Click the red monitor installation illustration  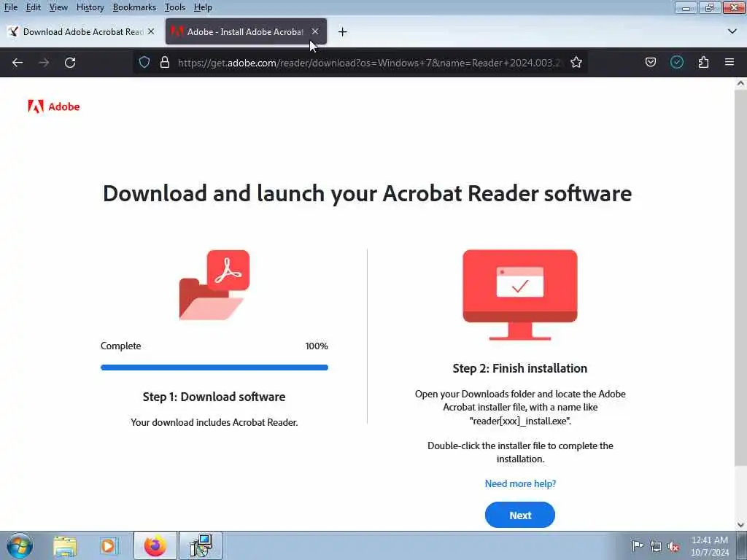pos(519,295)
